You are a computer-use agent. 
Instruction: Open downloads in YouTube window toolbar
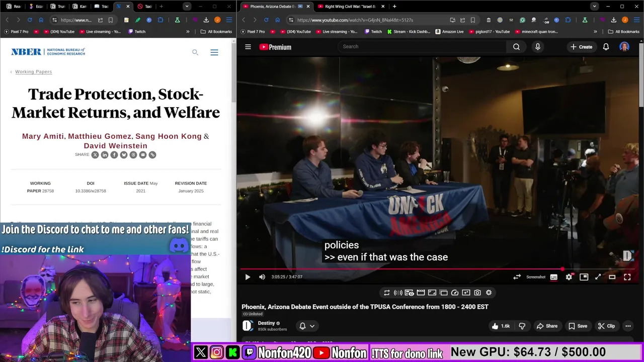tap(614, 20)
